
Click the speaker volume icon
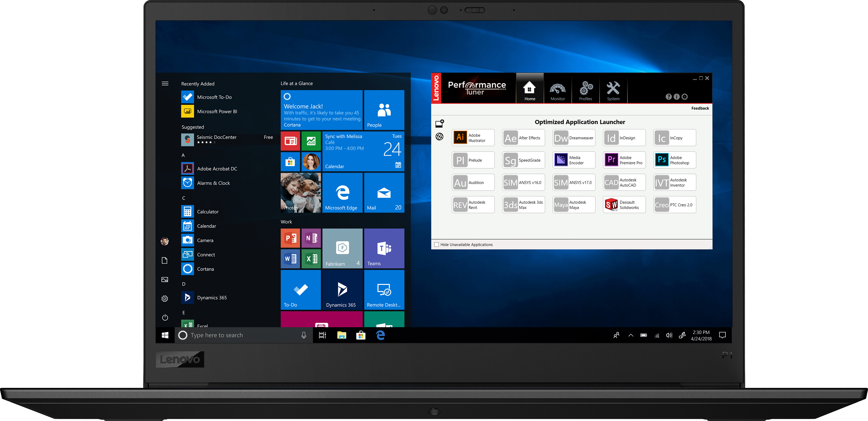[669, 335]
